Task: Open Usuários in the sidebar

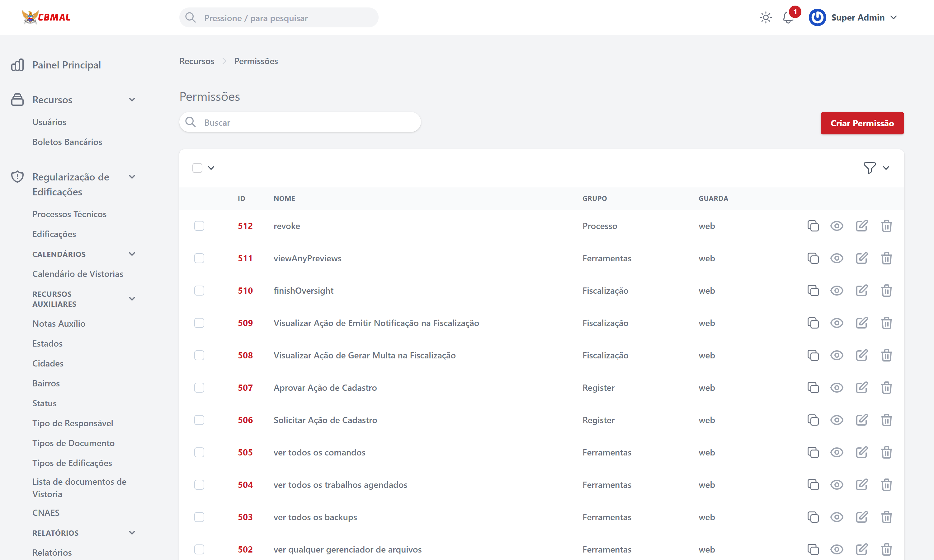Action: (49, 122)
